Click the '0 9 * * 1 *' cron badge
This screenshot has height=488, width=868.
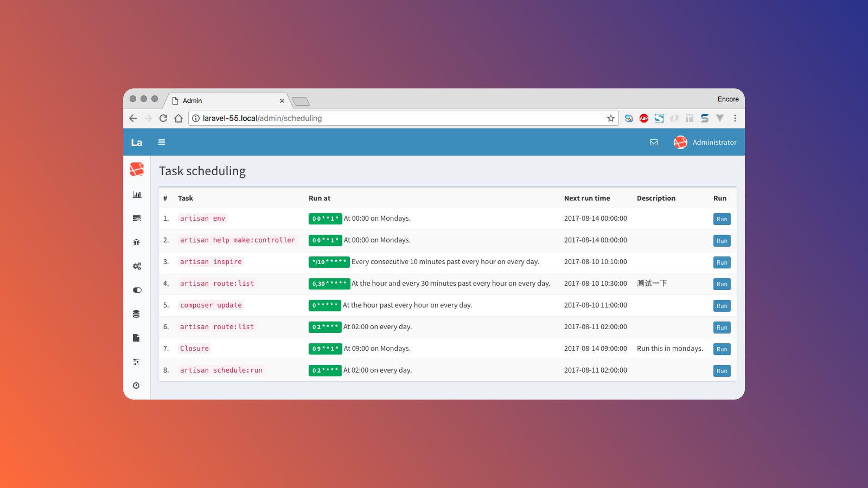pos(325,349)
